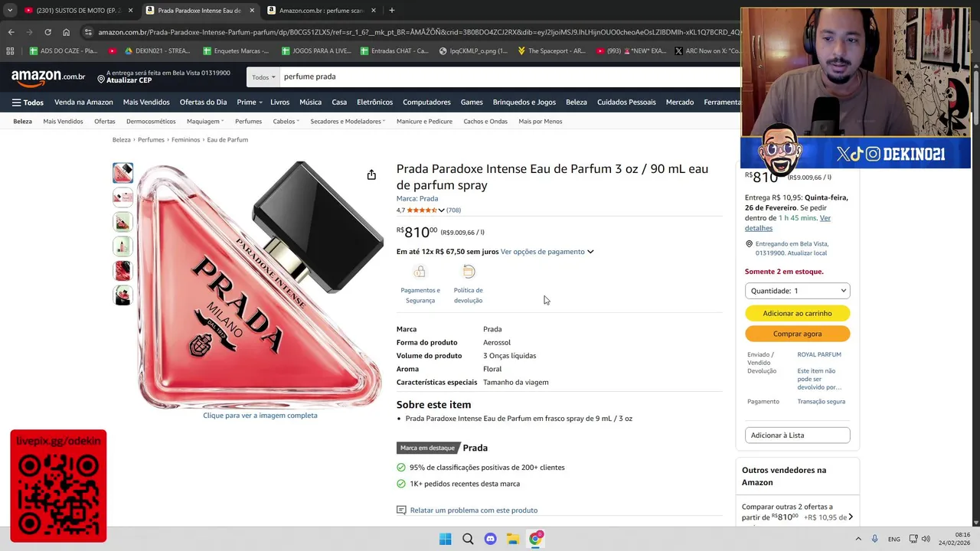The image size is (980, 551).
Task: Click the Comprar agora button
Action: (x=797, y=334)
